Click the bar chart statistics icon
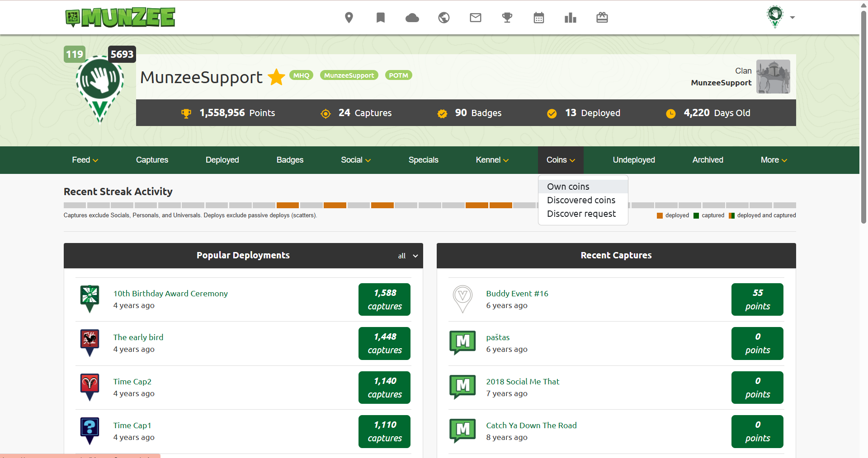 coord(570,18)
